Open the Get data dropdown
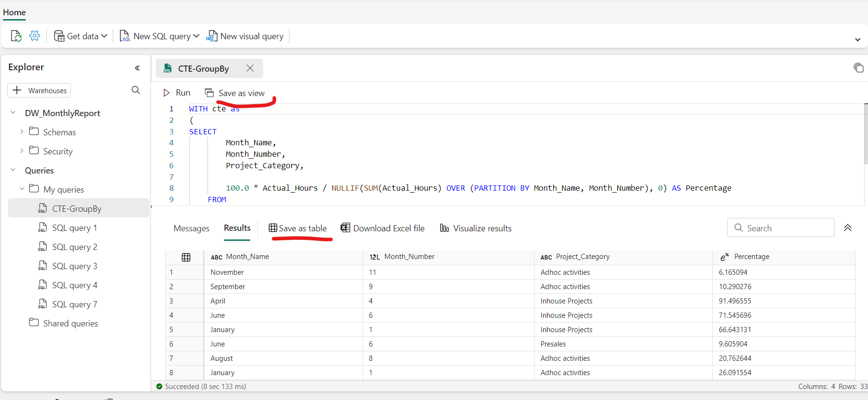 pos(81,36)
